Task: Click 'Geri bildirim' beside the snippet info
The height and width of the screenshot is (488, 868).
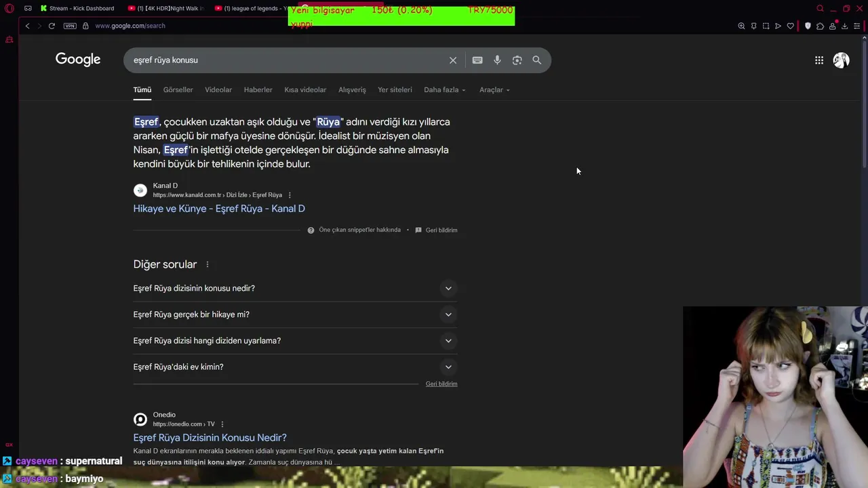Action: pos(441,230)
